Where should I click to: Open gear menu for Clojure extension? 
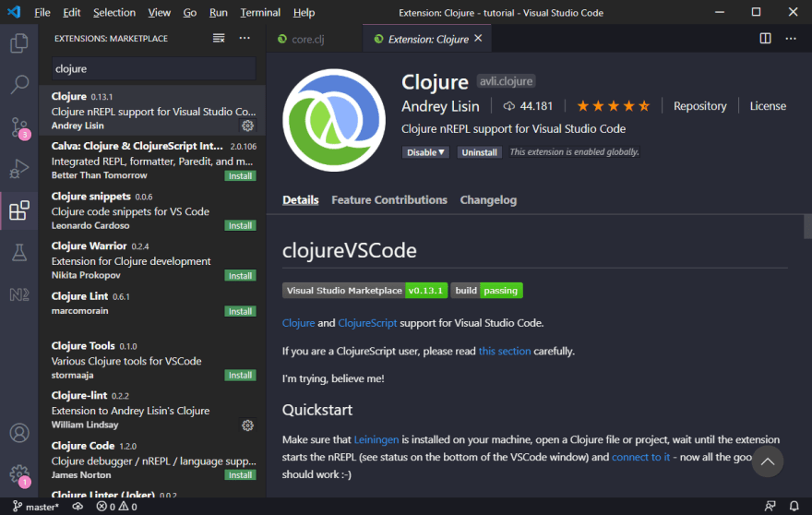click(247, 126)
